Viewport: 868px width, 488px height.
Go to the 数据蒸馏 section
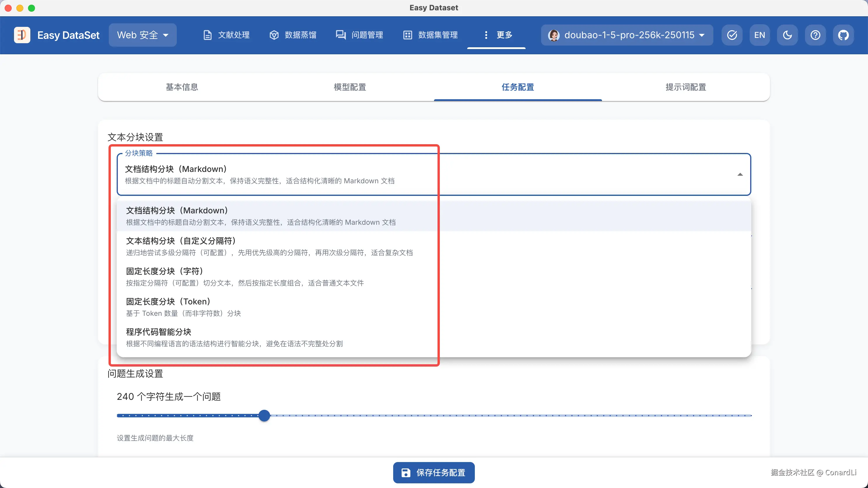click(293, 35)
